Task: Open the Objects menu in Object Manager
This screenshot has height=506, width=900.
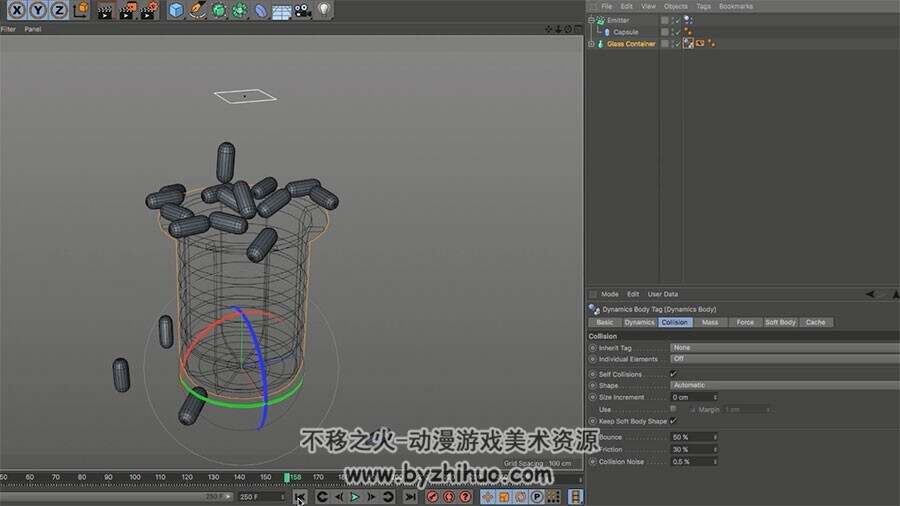Action: coord(676,6)
